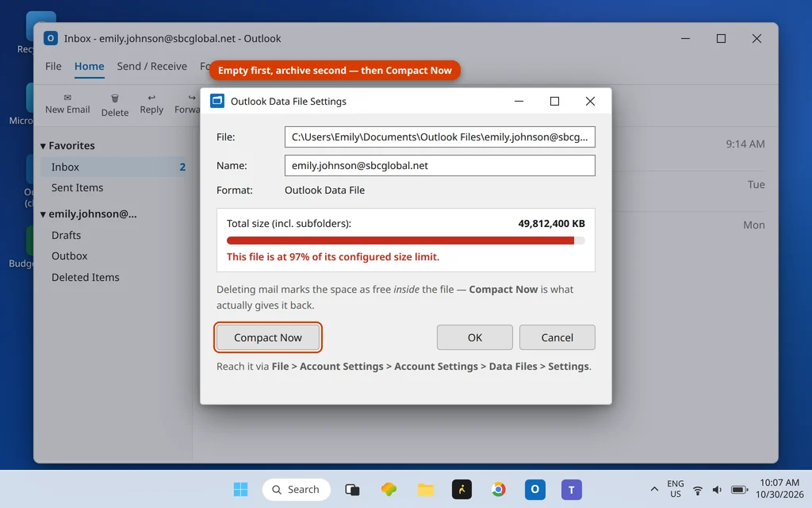The height and width of the screenshot is (508, 812).
Task: Open the Send / Receive tab
Action: (x=151, y=67)
